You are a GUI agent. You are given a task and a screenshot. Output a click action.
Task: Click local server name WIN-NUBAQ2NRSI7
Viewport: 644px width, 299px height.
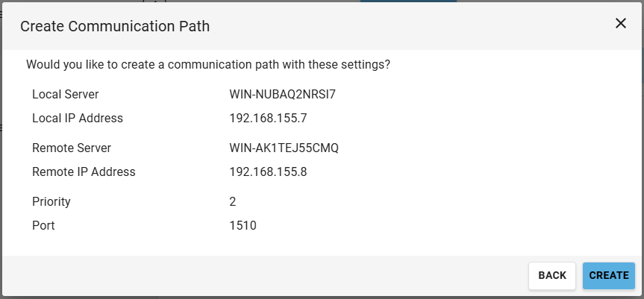click(x=283, y=94)
